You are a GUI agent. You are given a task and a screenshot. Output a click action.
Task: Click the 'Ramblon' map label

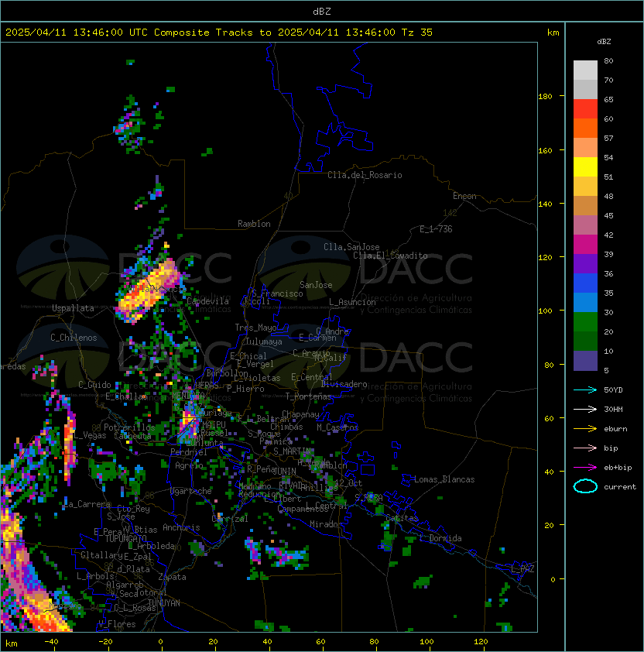[x=254, y=224]
